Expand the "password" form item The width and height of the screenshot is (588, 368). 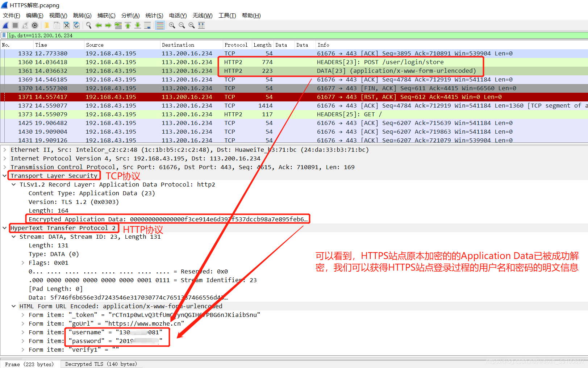point(23,341)
